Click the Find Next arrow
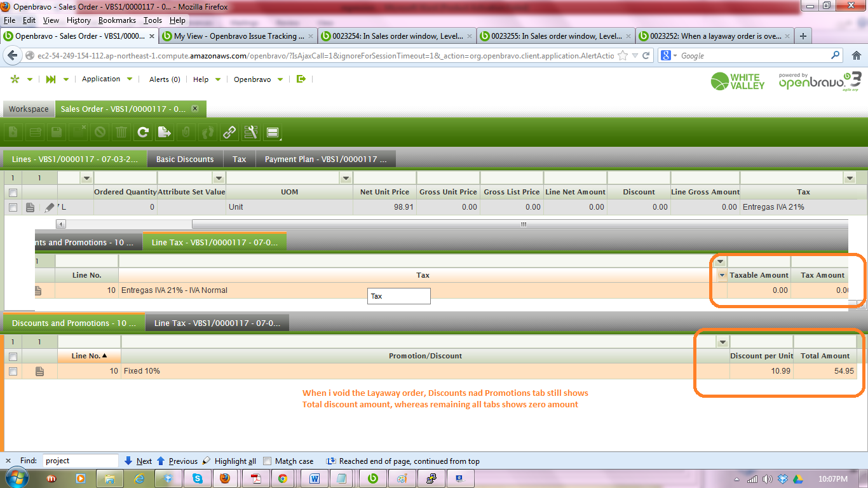The width and height of the screenshot is (868, 488). click(x=128, y=461)
